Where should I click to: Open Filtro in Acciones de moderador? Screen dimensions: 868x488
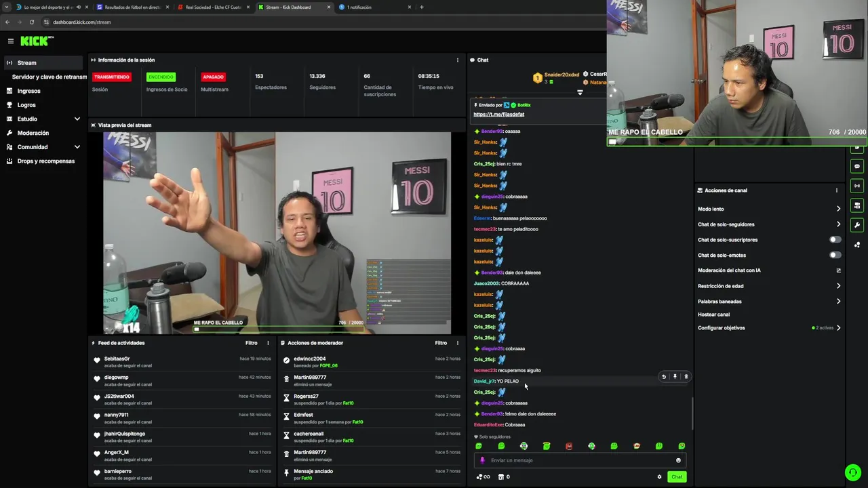[441, 343]
